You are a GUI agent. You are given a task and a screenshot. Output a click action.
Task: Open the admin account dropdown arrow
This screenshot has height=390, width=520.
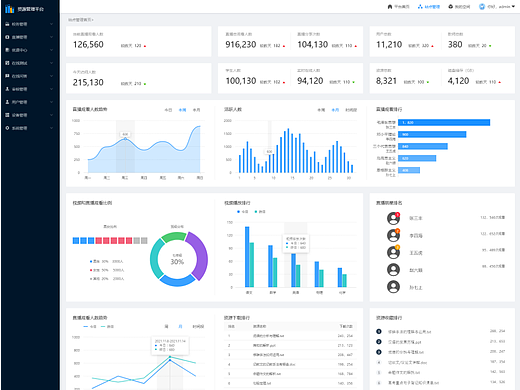513,7
